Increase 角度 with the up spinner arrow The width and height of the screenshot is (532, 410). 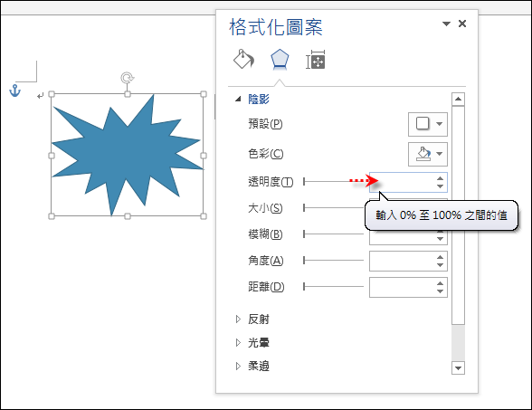click(x=440, y=257)
